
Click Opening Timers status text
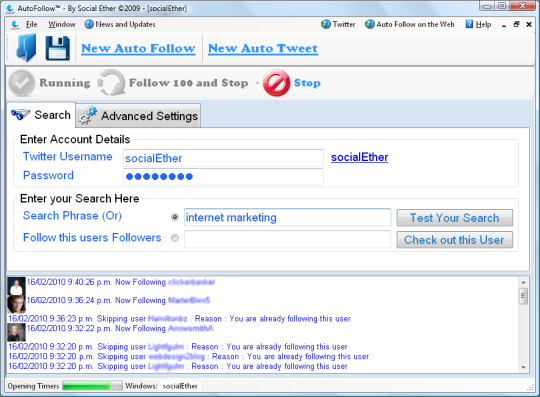point(33,386)
